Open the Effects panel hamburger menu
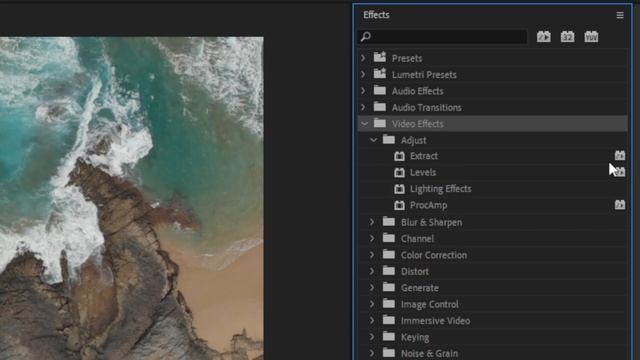640x360 pixels. [x=620, y=16]
